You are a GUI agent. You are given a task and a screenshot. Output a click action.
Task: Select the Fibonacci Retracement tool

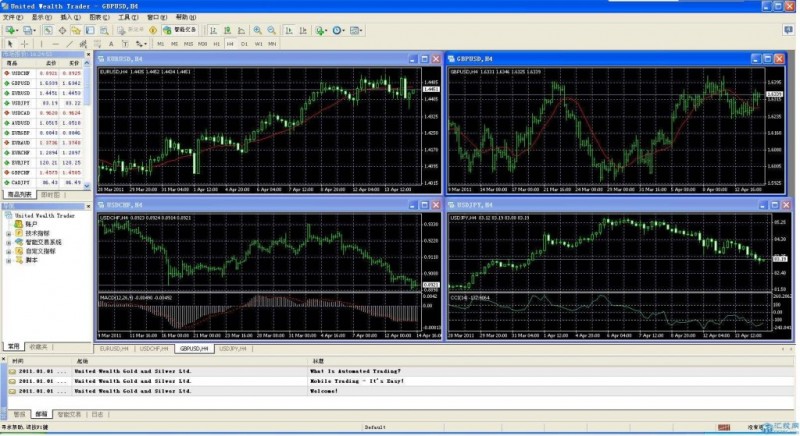point(97,44)
